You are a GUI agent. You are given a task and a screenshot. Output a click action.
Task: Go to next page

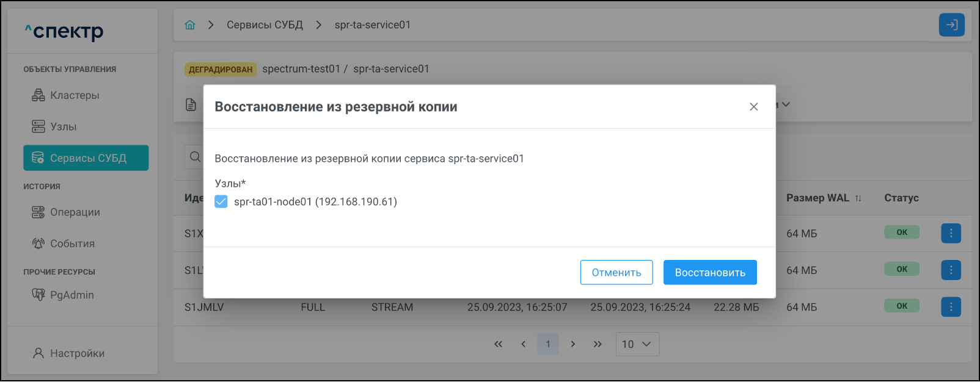[x=572, y=344]
